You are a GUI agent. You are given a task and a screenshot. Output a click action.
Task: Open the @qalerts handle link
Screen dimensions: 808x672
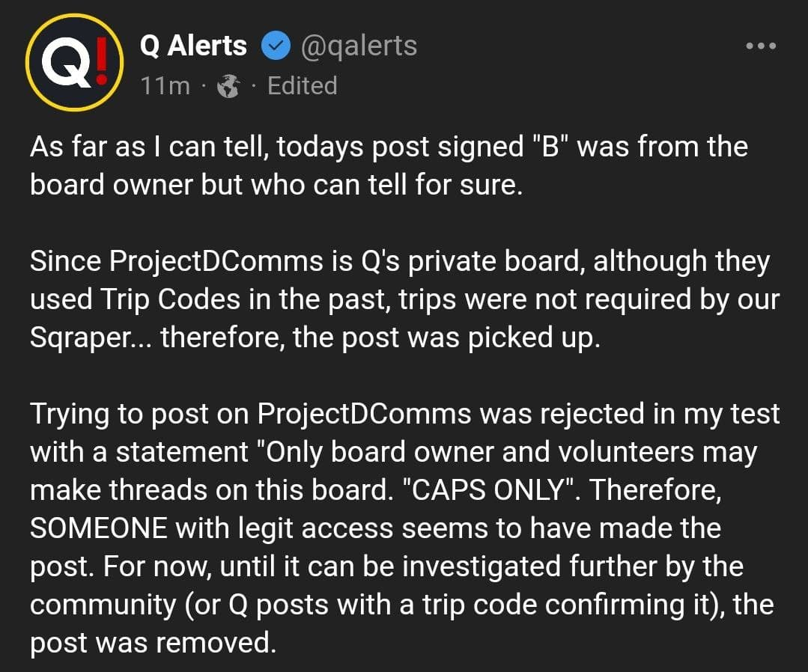click(359, 46)
